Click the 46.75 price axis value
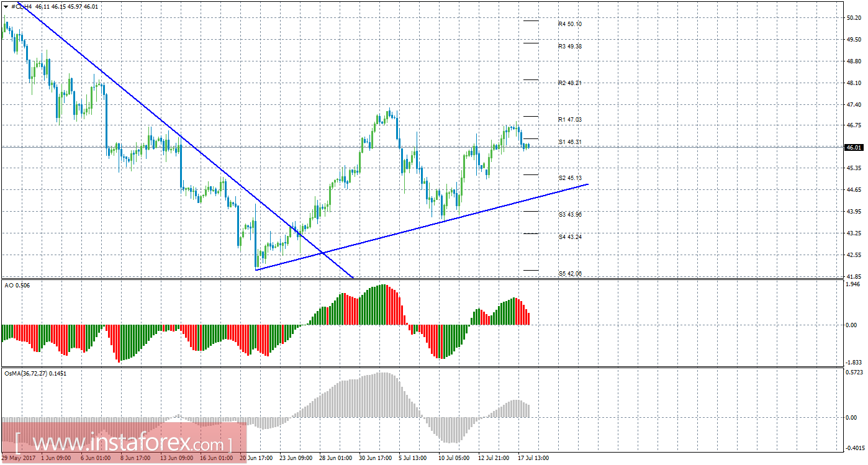The height and width of the screenshot is (465, 868). tap(853, 125)
